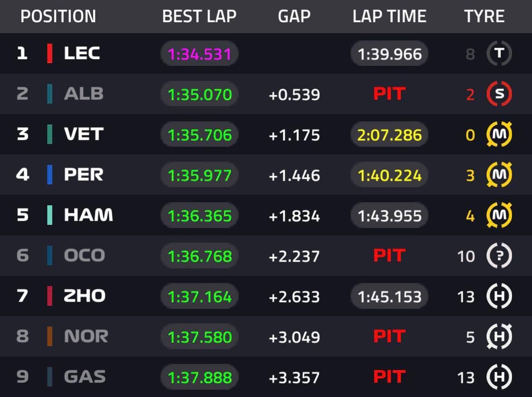Click OCO's unknown tyre icon
This screenshot has height=397, width=532.
point(499,256)
